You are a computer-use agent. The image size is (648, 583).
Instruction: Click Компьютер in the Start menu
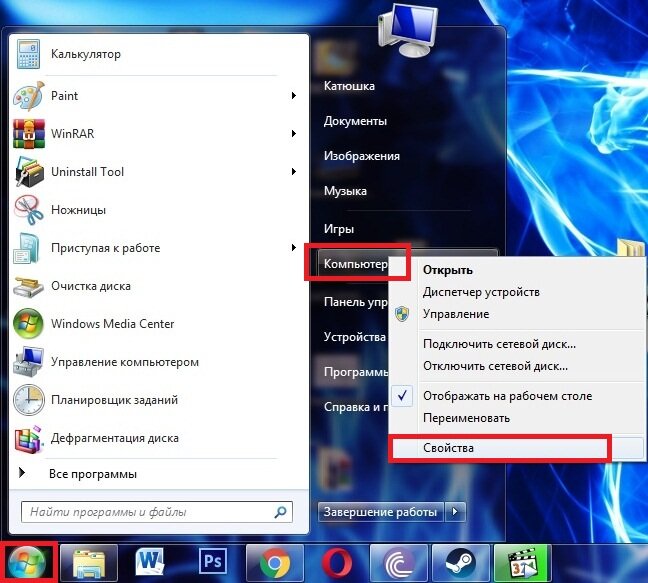tap(355, 264)
